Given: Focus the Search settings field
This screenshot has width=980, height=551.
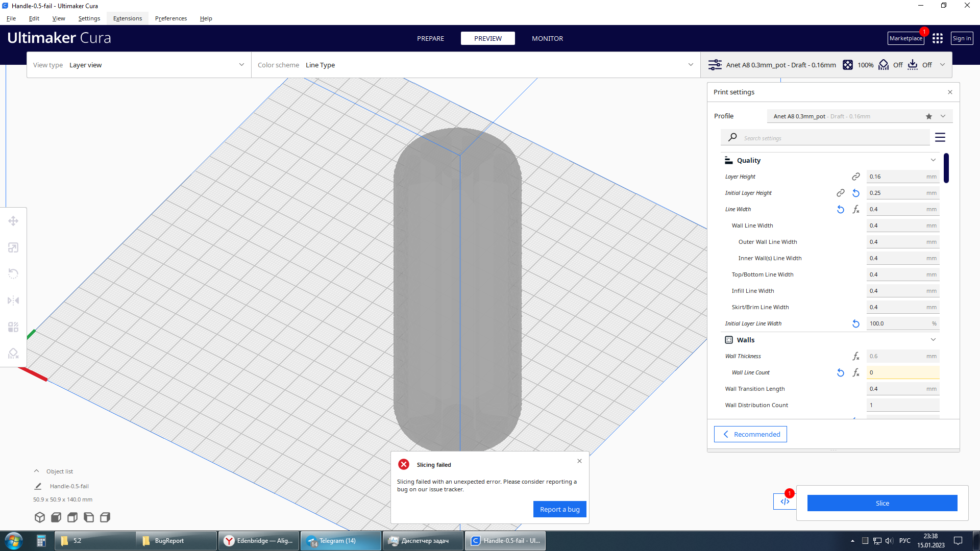Looking at the screenshot, I should click(x=825, y=138).
